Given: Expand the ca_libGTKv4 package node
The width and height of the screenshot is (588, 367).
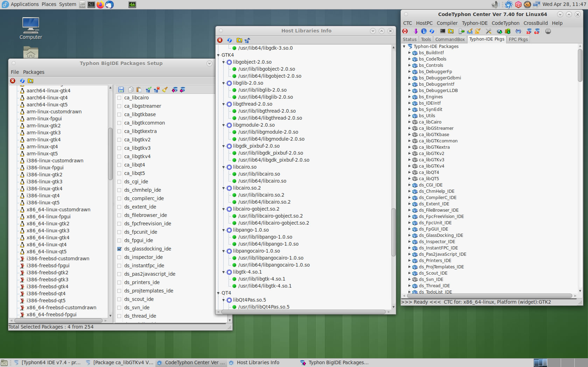Looking at the screenshot, I should 409,166.
